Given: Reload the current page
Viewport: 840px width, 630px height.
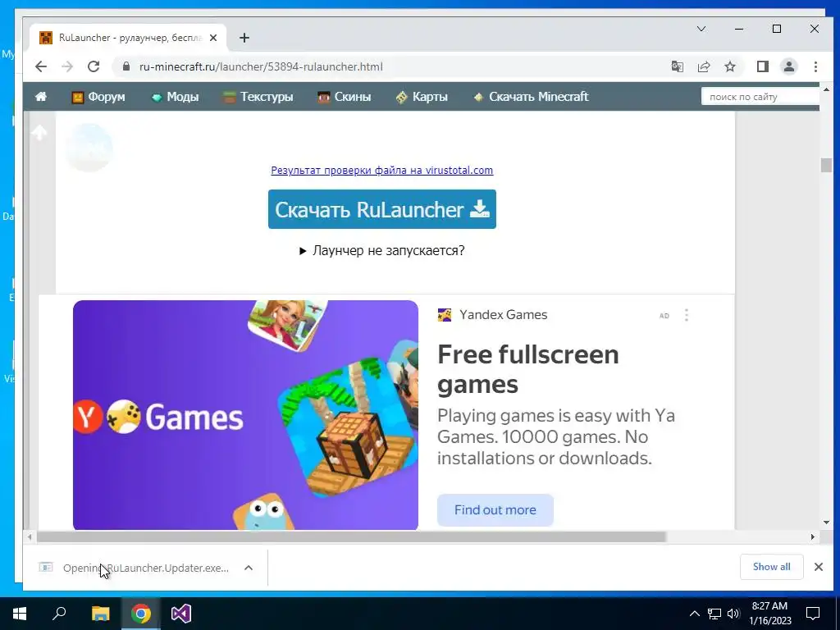Looking at the screenshot, I should (94, 66).
